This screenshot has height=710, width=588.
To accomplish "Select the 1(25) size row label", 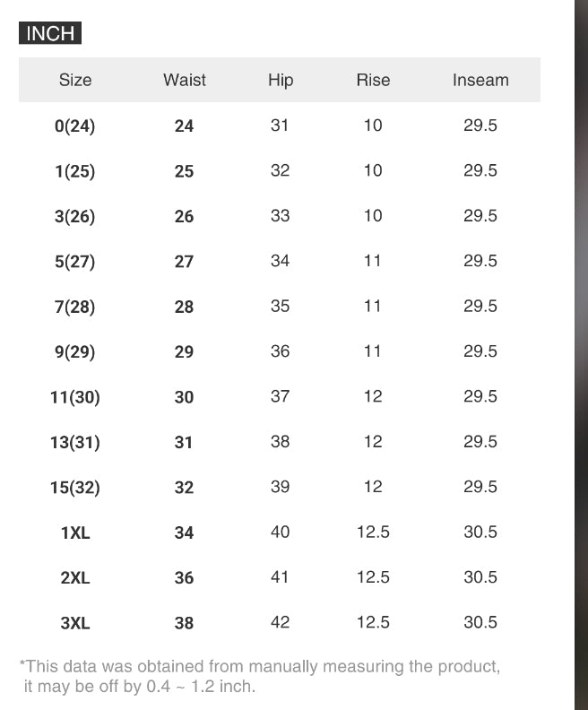I will click(75, 171).
